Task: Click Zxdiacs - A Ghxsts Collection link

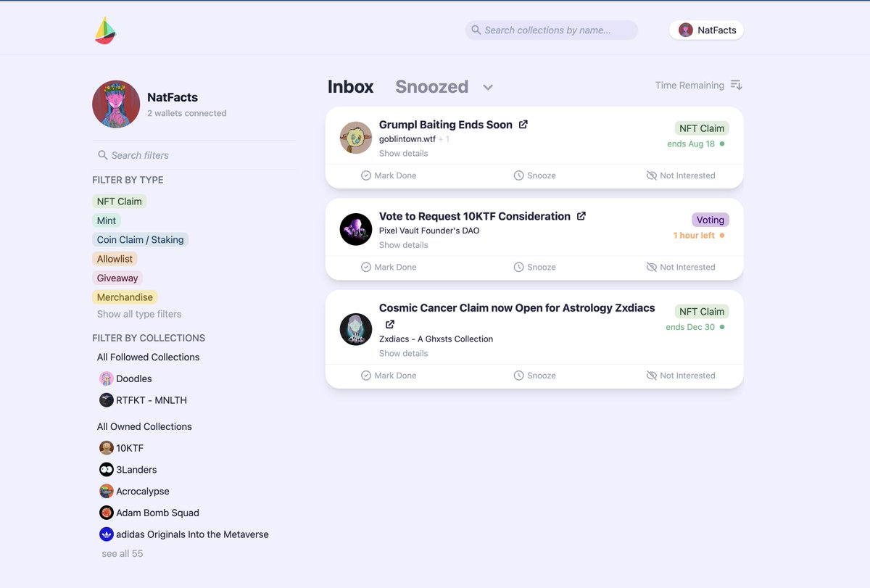Action: point(436,339)
